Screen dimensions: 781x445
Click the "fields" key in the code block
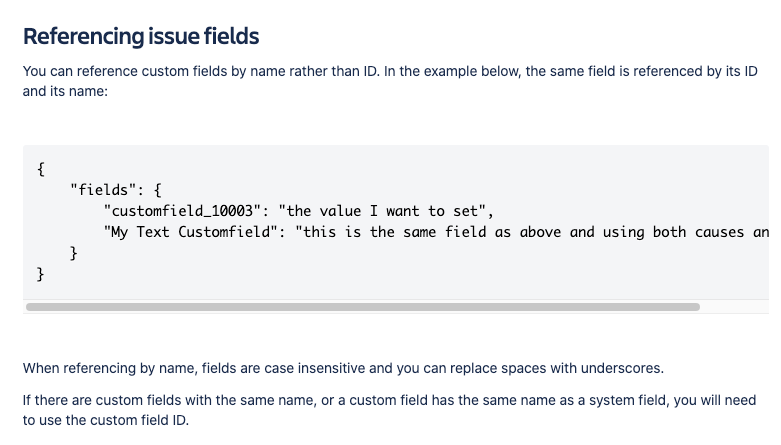point(103,190)
